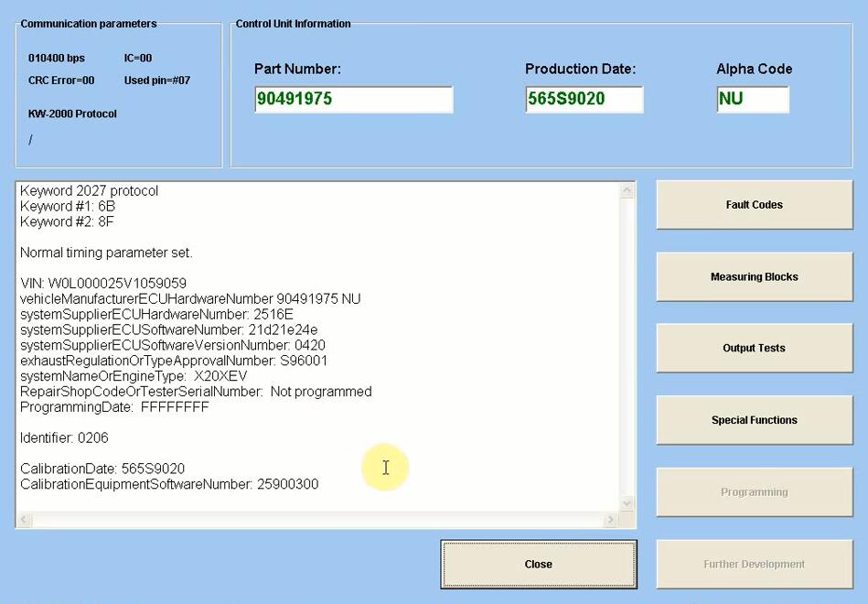Image resolution: width=868 pixels, height=604 pixels.
Task: Click the systemSupplierECUHardwareNumber 2516E line
Action: point(156,314)
